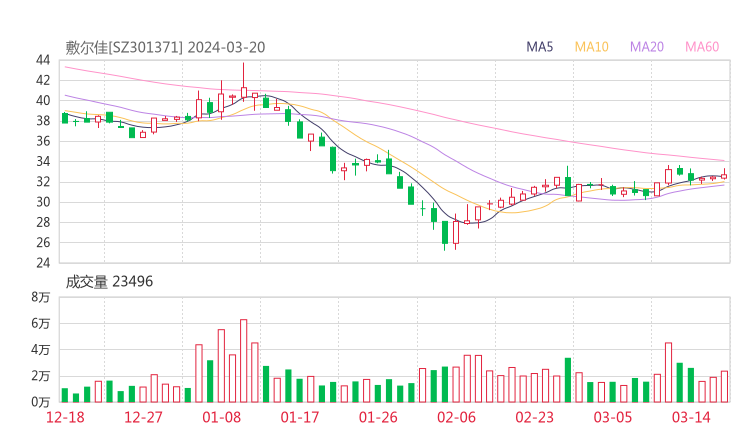Click the 8万 volume axis label
740x440 pixels.
point(41,297)
